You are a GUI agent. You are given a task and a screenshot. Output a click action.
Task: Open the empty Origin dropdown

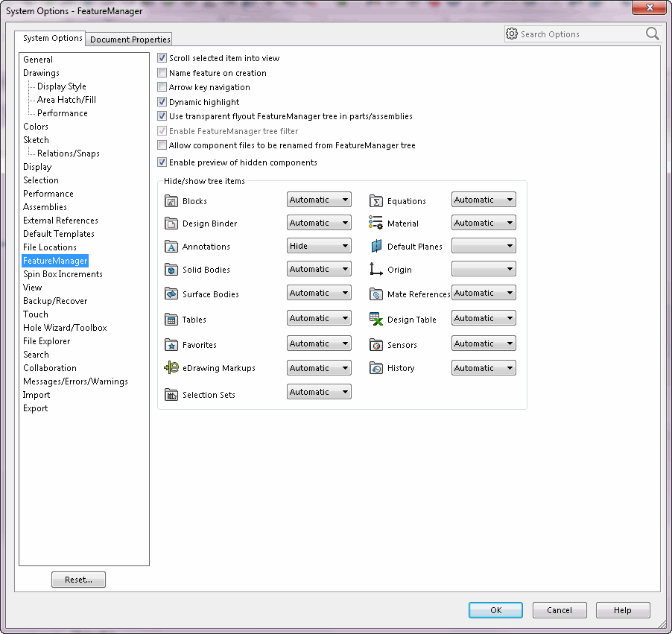click(484, 269)
